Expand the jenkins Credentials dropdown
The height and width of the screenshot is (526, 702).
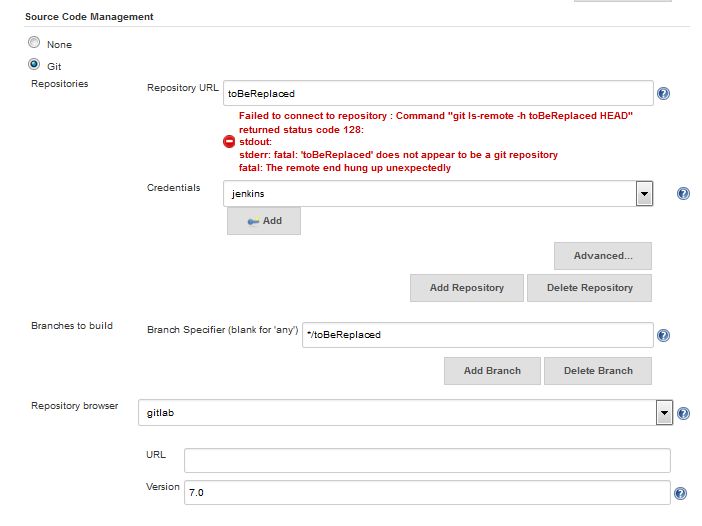pos(644,194)
